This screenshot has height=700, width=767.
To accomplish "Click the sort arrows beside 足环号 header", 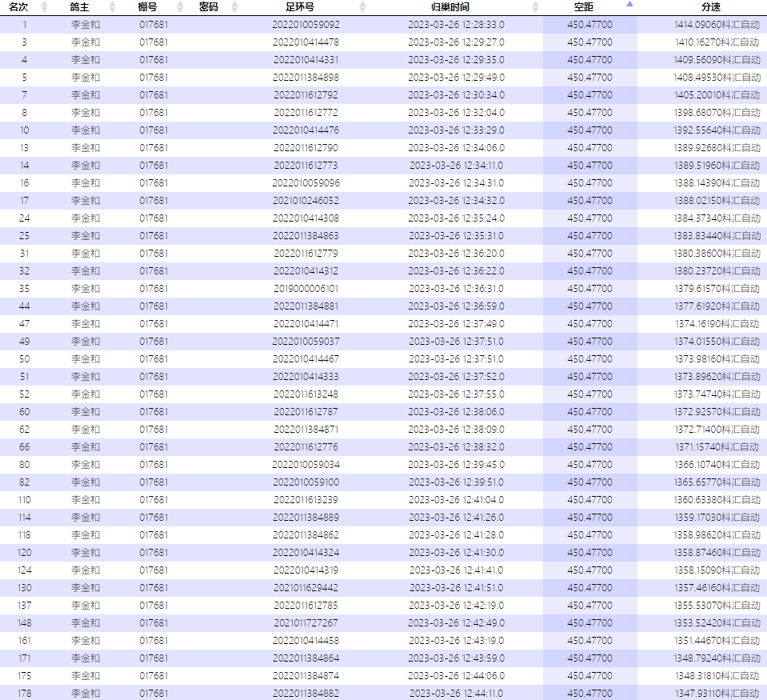I will tap(362, 7).
